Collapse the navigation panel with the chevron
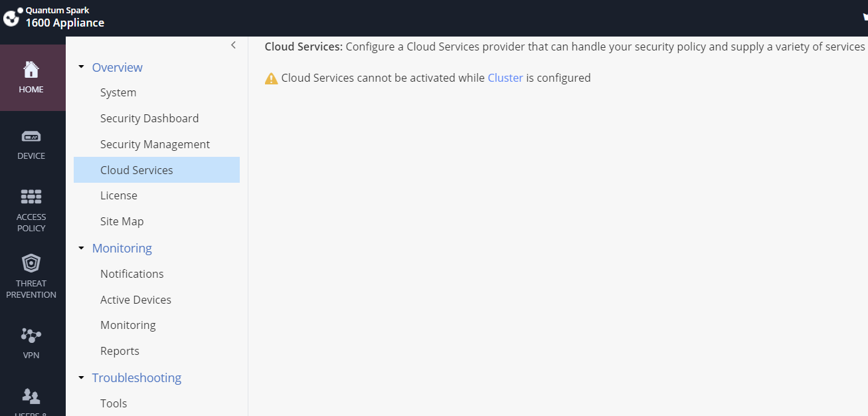Screen dimensions: 868x416 point(233,45)
